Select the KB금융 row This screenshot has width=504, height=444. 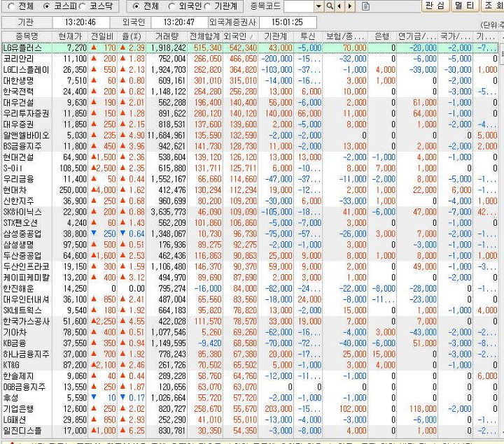click(x=250, y=343)
